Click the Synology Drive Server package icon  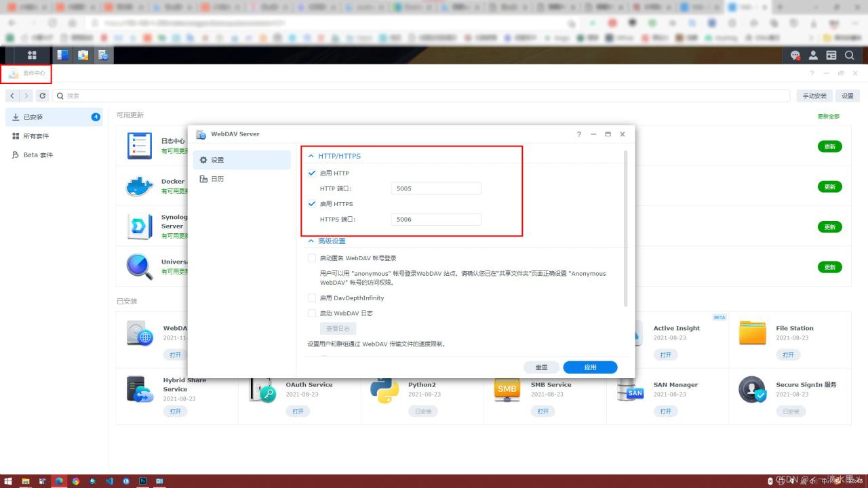140,226
